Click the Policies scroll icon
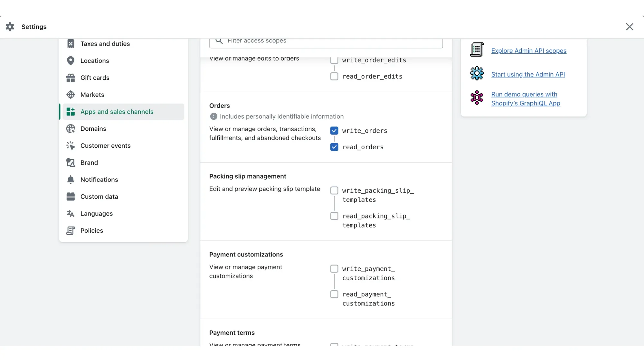Viewport: 644px width, 362px height. [71, 230]
